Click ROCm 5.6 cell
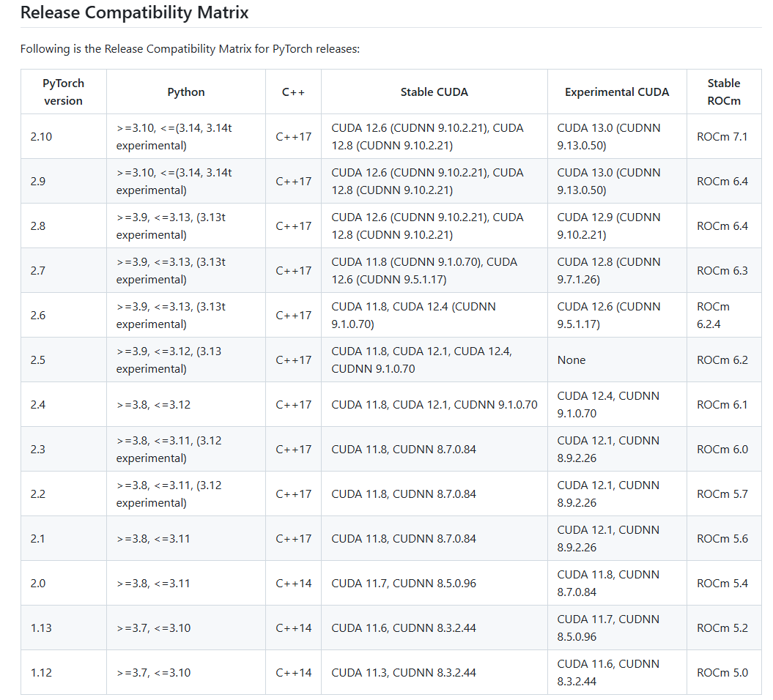The image size is (773, 700). click(724, 538)
